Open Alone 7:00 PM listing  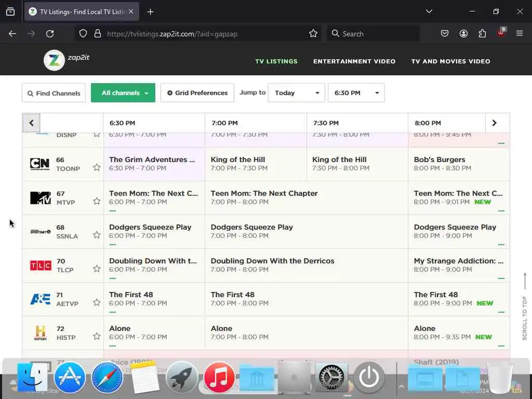[x=307, y=333]
